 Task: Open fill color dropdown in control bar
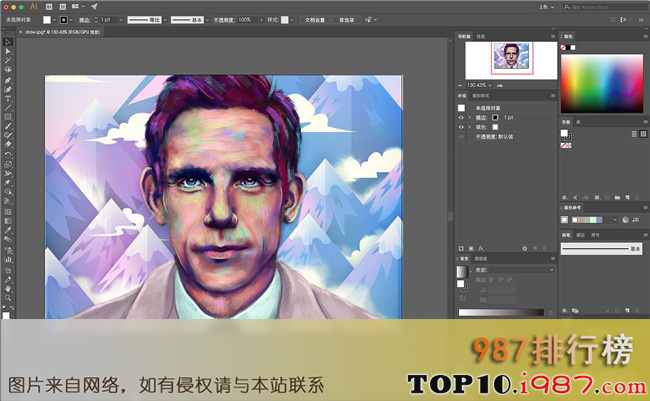tap(54, 20)
